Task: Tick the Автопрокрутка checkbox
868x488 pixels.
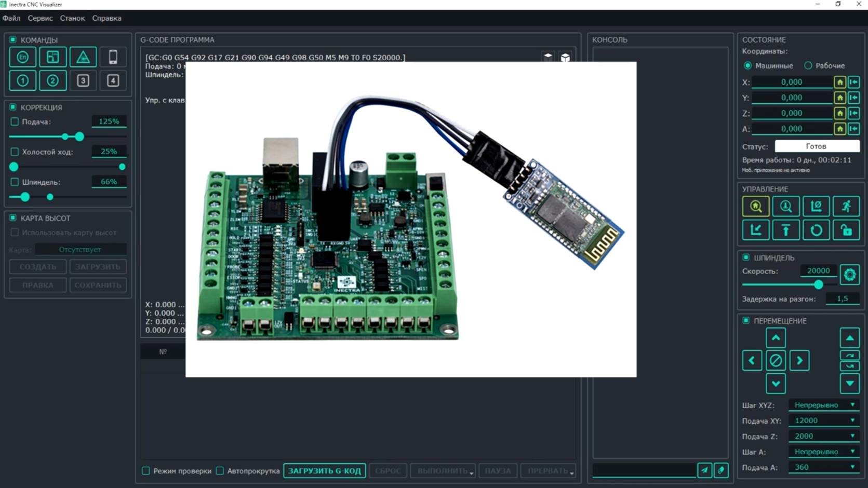Action: [x=220, y=471]
